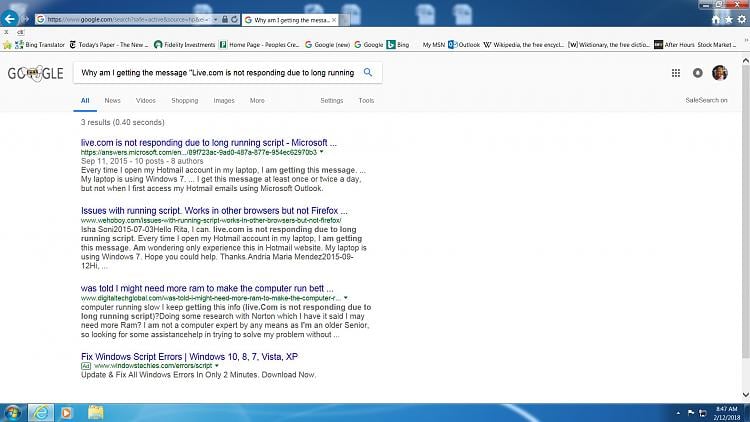Select the 'Why am I getting the messa...' tab

(x=290, y=20)
